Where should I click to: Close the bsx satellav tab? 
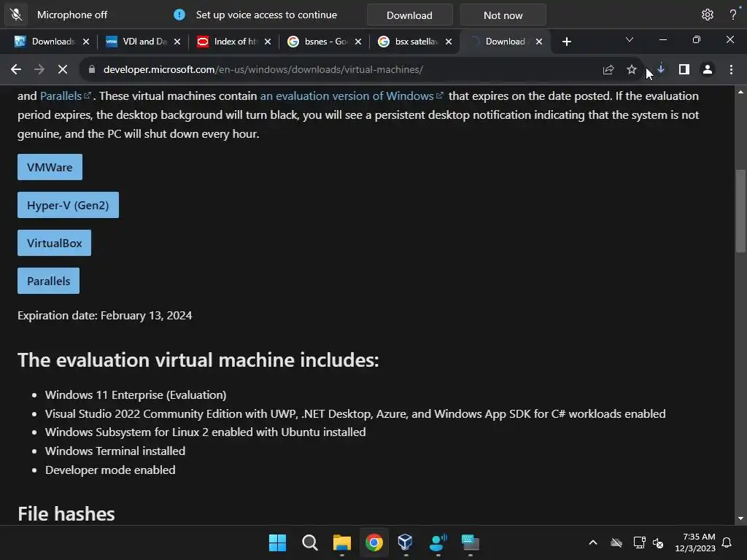[x=449, y=42]
